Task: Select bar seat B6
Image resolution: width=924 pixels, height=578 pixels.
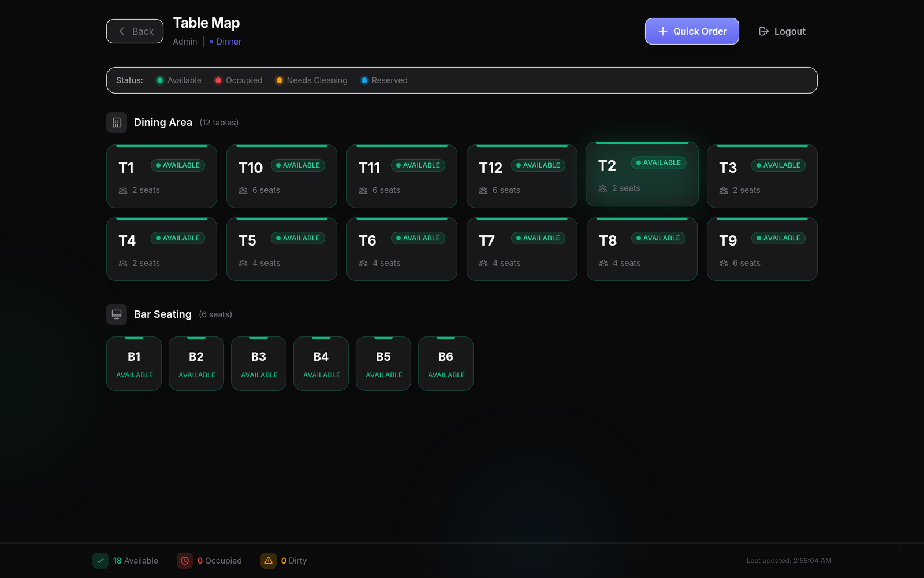Action: point(446,364)
